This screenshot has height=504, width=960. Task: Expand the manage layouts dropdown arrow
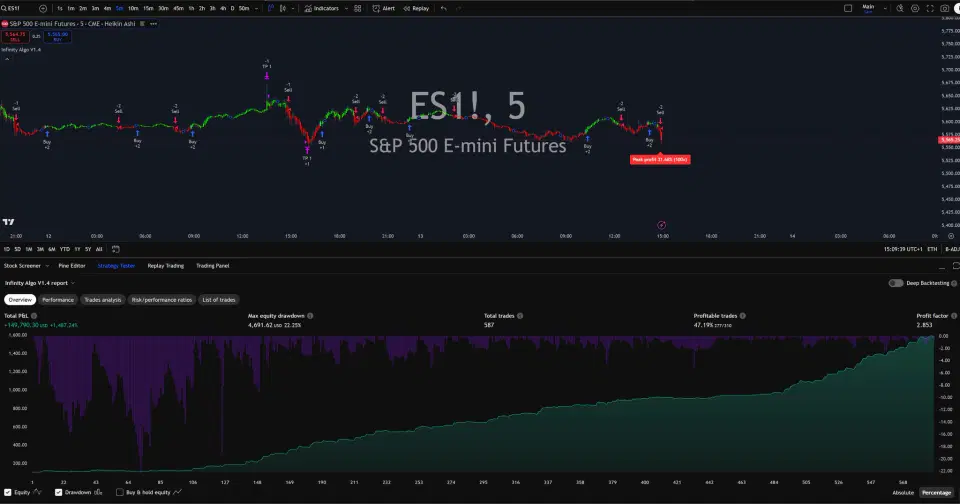tap(885, 9)
